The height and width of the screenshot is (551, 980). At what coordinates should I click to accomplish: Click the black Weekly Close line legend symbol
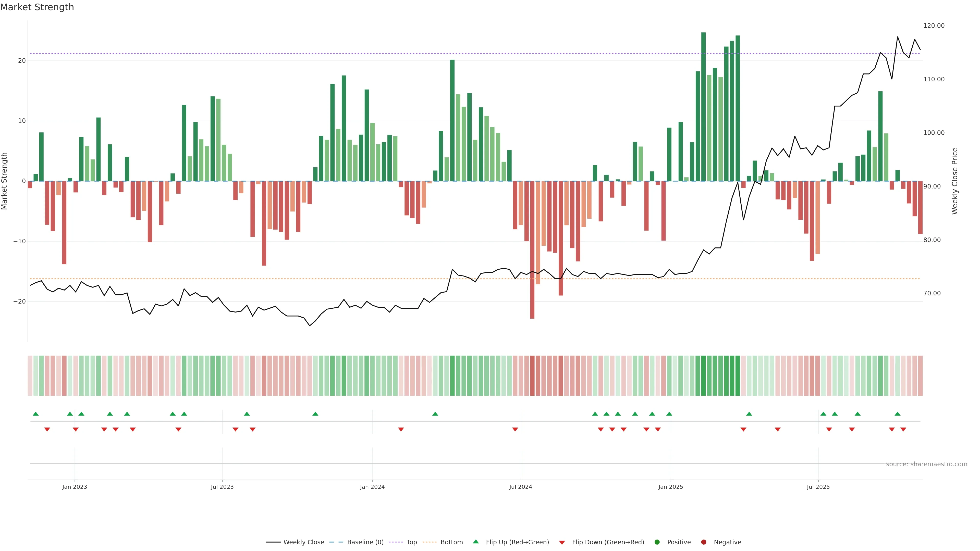pos(273,542)
